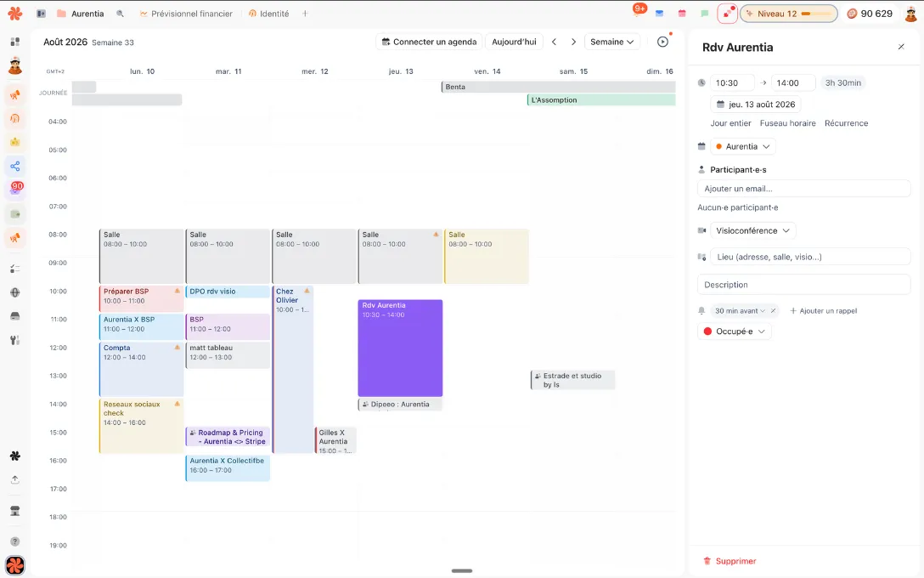
Task: Go to next week with right arrow
Action: (x=573, y=42)
